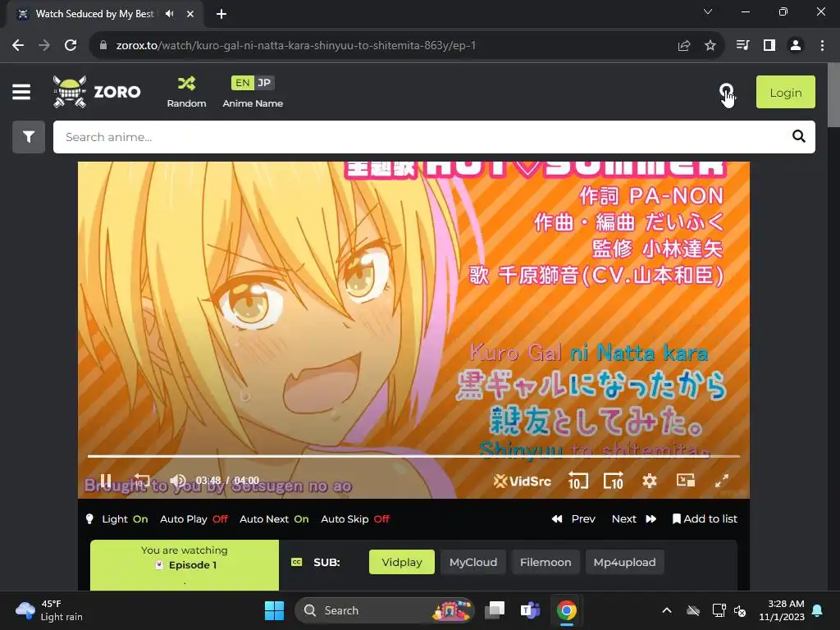The width and height of the screenshot is (840, 630).
Task: Toggle Chrome side panel
Action: [x=769, y=46]
